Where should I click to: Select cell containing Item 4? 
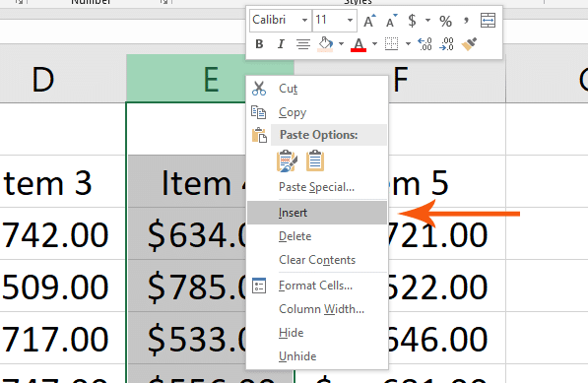pos(187,181)
